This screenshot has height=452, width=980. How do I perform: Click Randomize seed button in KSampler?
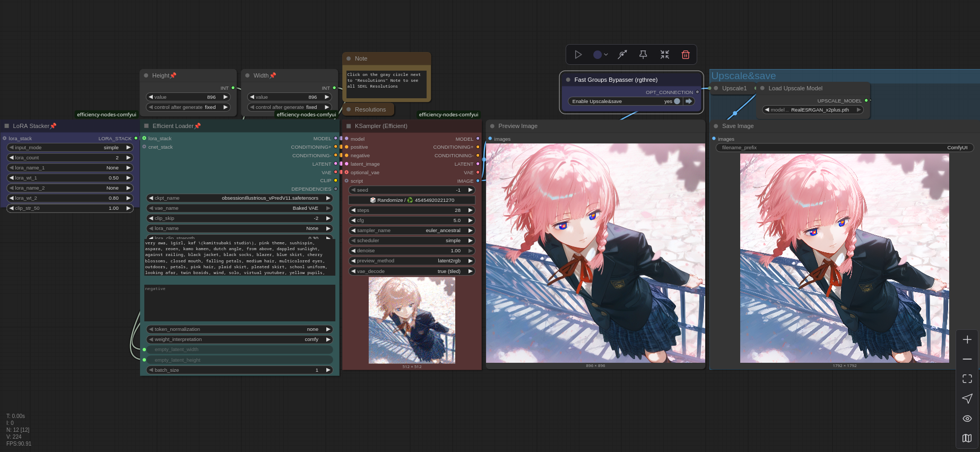pyautogui.click(x=412, y=200)
